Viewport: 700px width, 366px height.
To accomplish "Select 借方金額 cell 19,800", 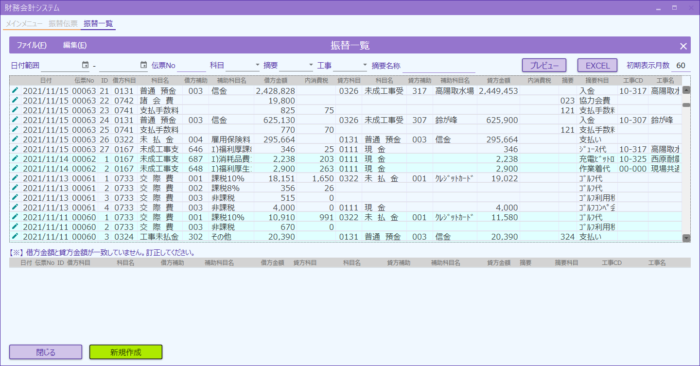I will [275, 100].
